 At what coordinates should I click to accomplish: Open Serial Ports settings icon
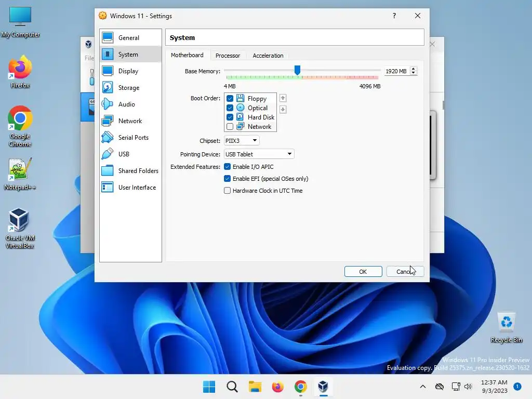tap(108, 137)
